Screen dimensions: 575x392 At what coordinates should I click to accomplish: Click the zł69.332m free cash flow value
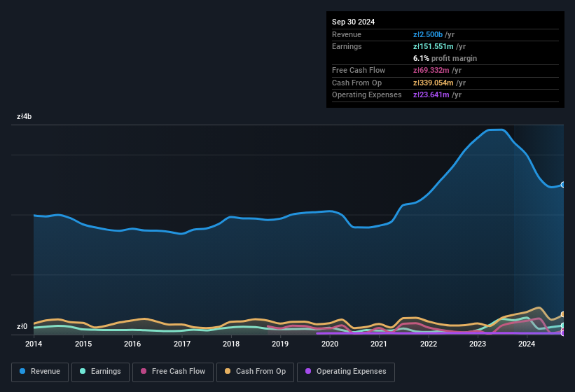431,70
